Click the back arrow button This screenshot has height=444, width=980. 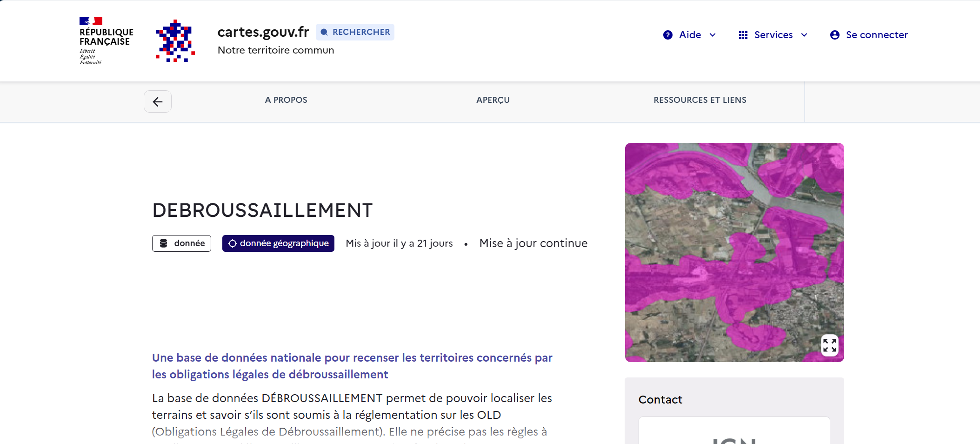pos(158,101)
